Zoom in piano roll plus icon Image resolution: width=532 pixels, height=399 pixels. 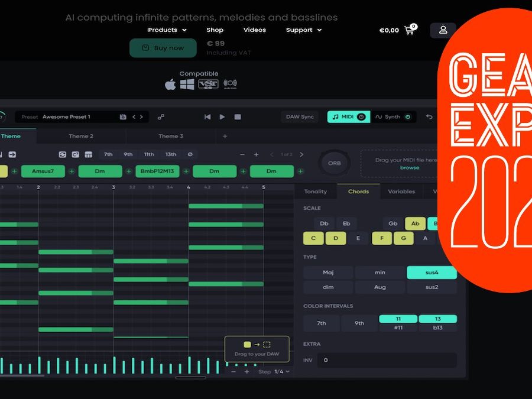tap(246, 372)
